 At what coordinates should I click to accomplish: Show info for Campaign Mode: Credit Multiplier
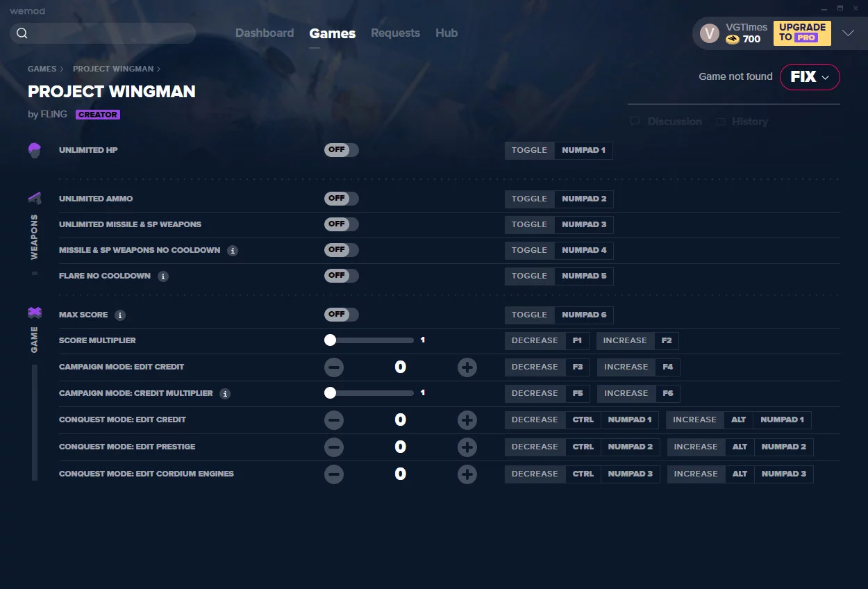coord(225,394)
